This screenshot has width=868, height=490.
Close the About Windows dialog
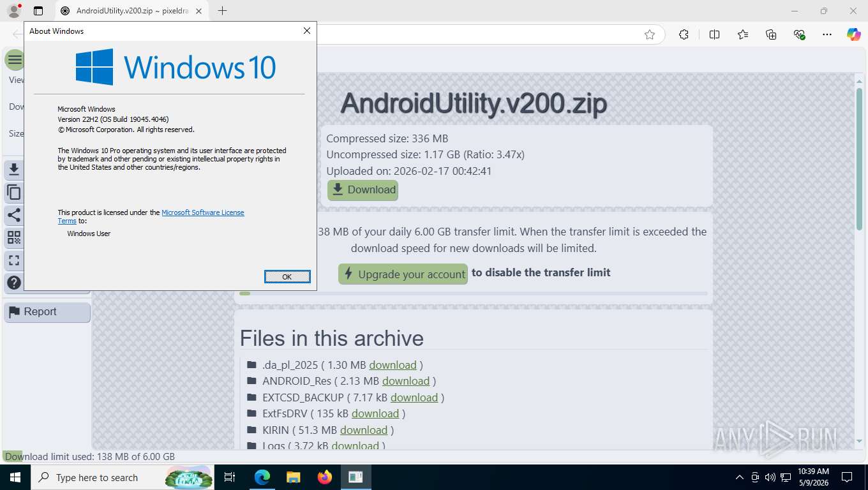click(x=307, y=31)
